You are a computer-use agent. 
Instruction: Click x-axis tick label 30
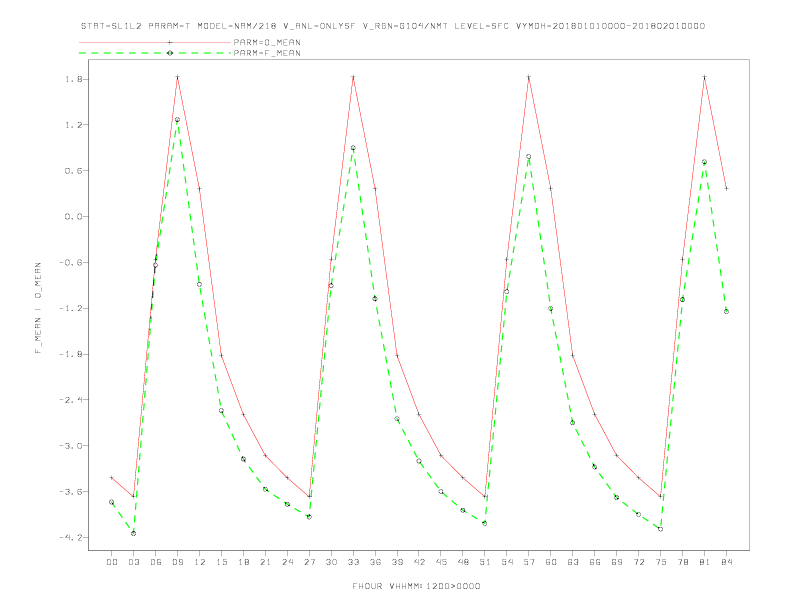point(331,562)
